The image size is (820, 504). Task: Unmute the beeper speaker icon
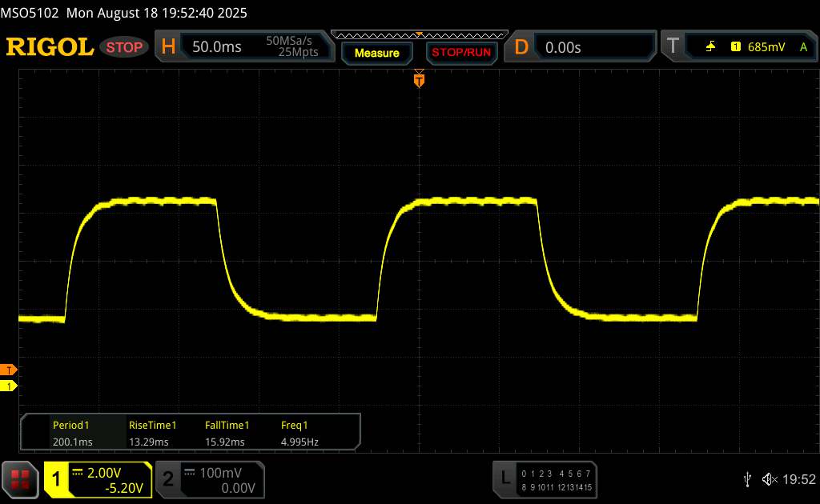click(x=769, y=478)
